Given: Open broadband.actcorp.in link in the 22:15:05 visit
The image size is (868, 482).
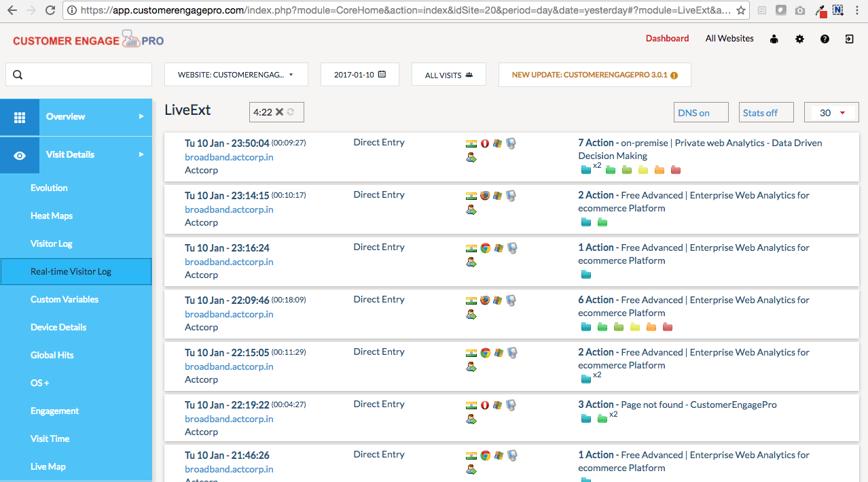Looking at the screenshot, I should click(229, 366).
